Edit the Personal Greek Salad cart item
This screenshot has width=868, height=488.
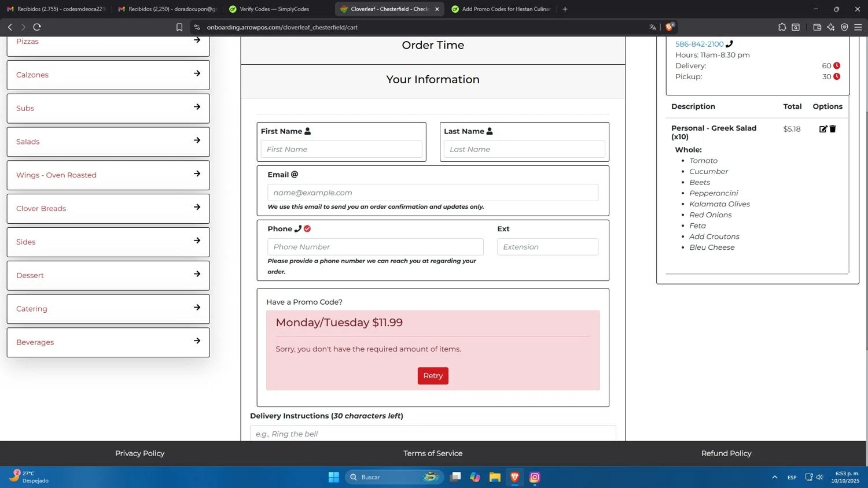pos(823,129)
